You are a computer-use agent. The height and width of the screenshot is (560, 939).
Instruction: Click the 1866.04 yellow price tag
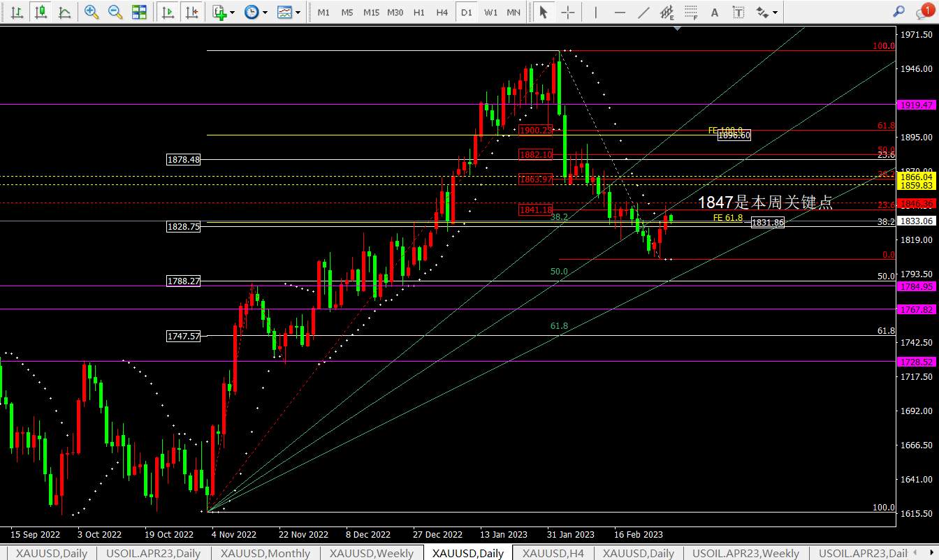[917, 177]
